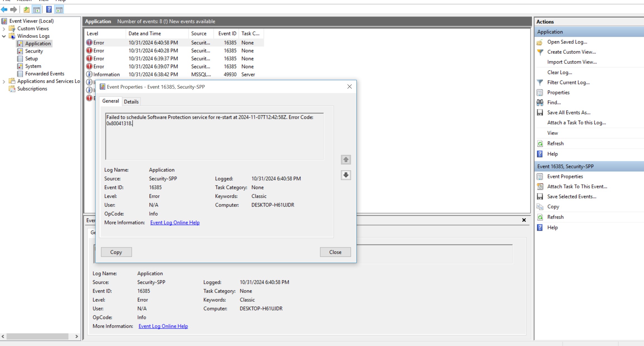
Task: Click the Back navigation arrow in the toolbar
Action: (x=4, y=9)
